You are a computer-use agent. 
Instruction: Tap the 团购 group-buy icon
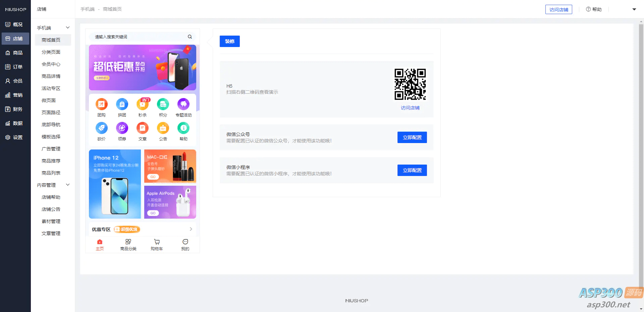(102, 104)
